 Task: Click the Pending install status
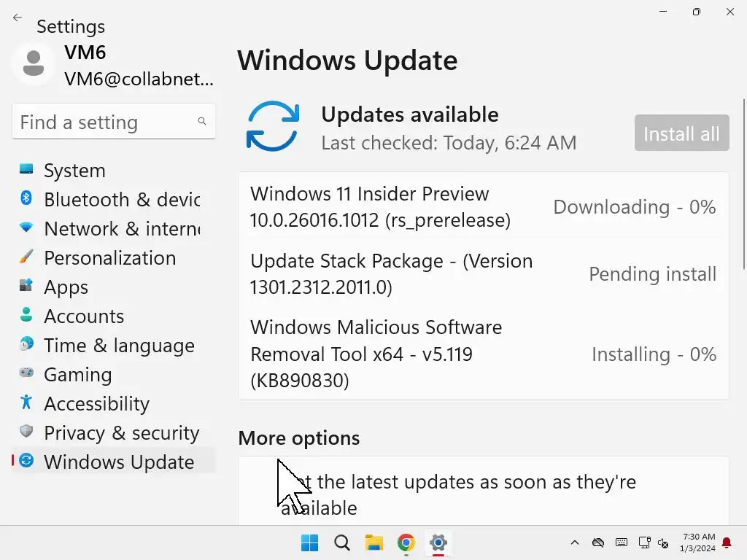pyautogui.click(x=652, y=274)
